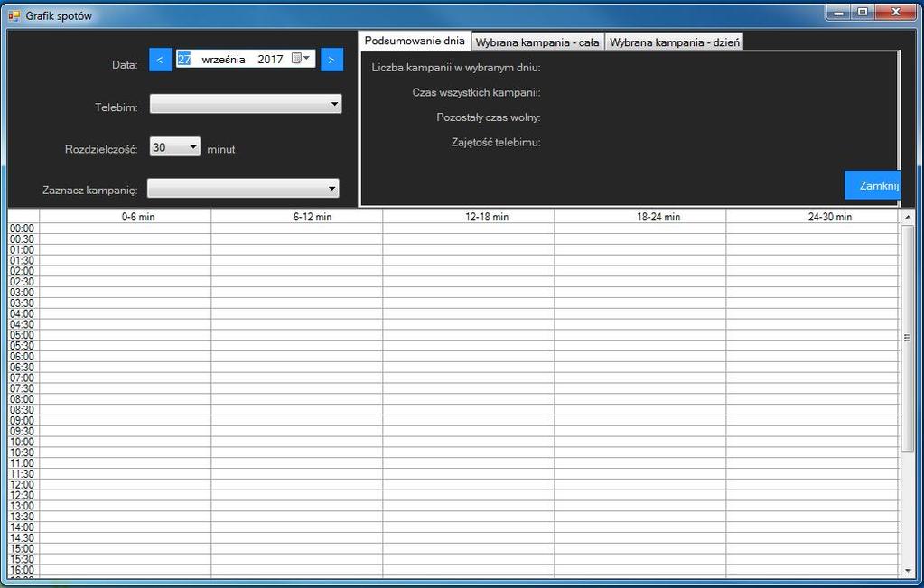Click the 6-12 min column header
The width and height of the screenshot is (924, 588).
[297, 216]
